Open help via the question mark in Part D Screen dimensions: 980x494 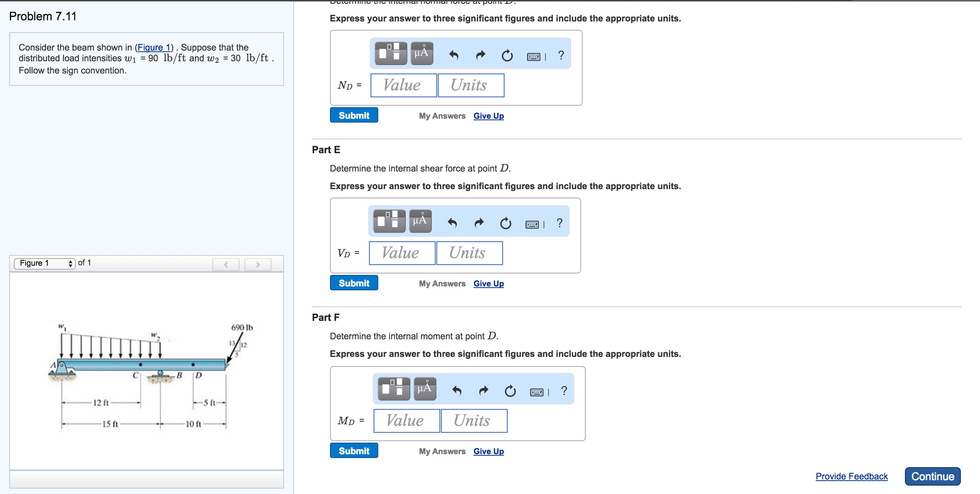click(x=561, y=55)
